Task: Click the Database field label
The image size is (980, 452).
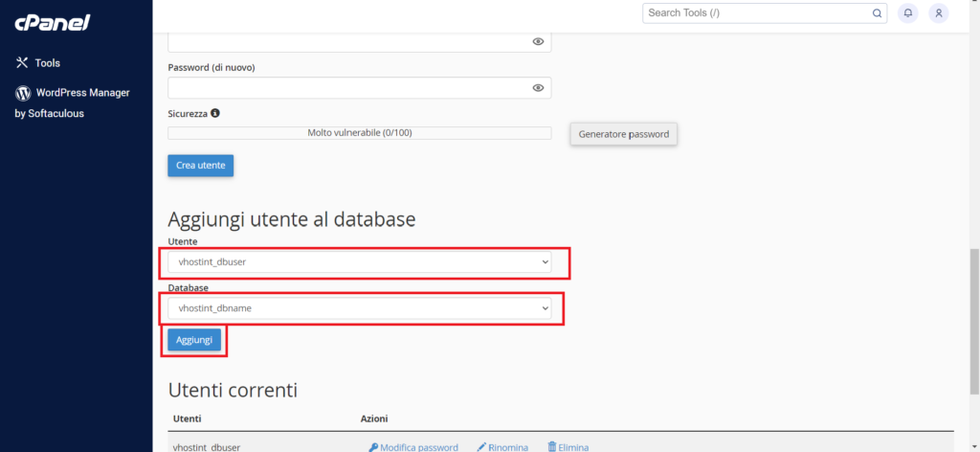Action: 189,287
